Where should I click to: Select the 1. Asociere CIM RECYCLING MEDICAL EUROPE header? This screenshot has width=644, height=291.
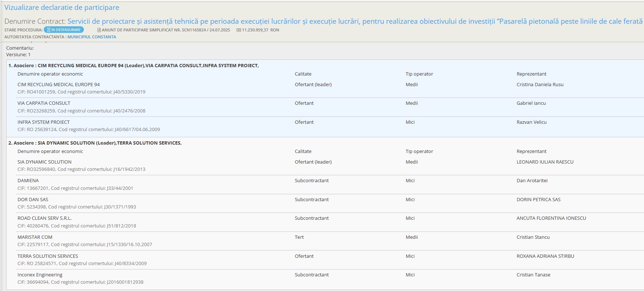pos(133,65)
